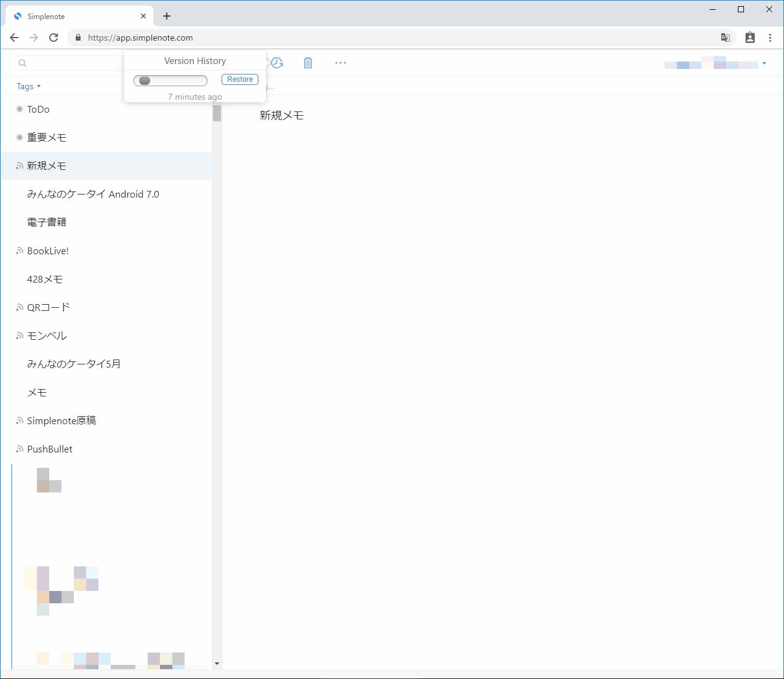Open the account email dropdown arrow
This screenshot has height=679, width=784.
pyautogui.click(x=764, y=63)
